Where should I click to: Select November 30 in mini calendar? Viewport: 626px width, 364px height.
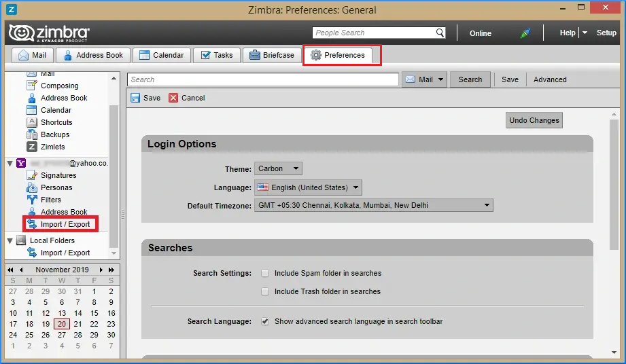pos(111,335)
